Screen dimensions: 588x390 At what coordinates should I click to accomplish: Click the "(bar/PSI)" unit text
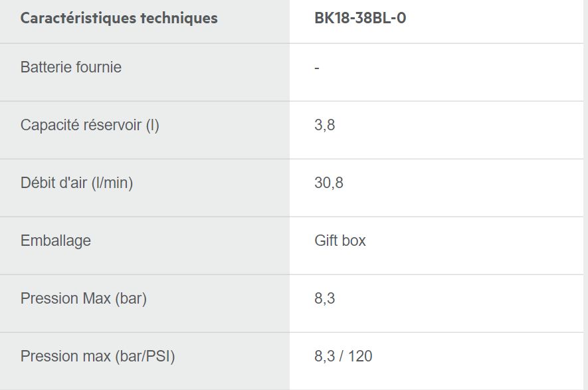click(x=144, y=356)
